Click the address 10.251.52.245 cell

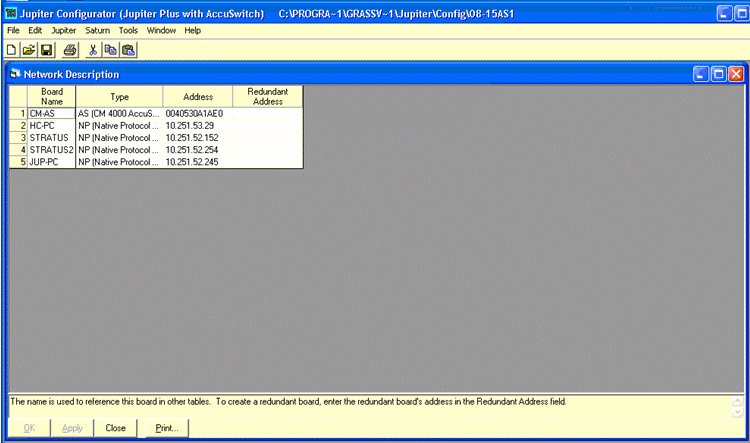coord(198,162)
